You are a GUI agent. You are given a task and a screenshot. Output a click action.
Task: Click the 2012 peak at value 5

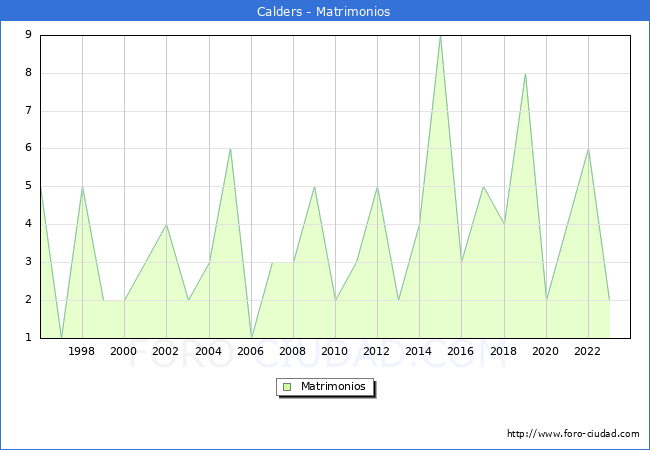click(377, 187)
